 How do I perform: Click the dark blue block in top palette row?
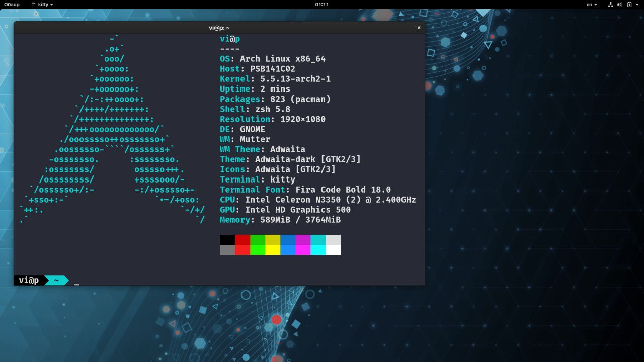pos(288,240)
